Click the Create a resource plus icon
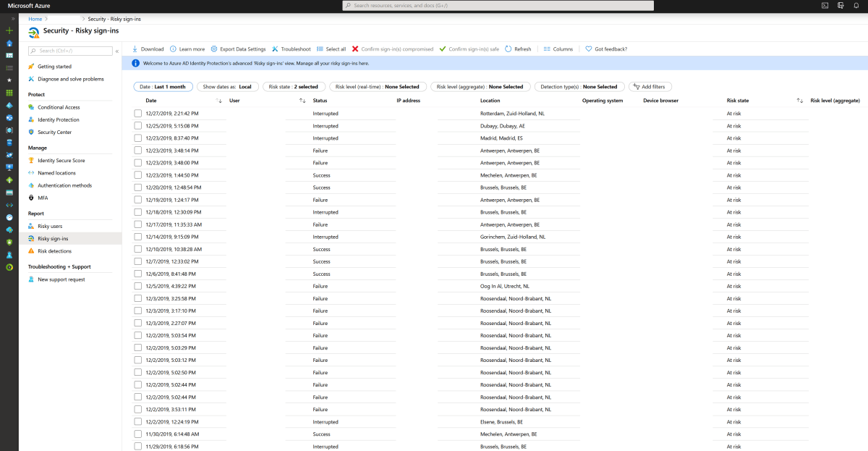The image size is (868, 451). [x=9, y=30]
